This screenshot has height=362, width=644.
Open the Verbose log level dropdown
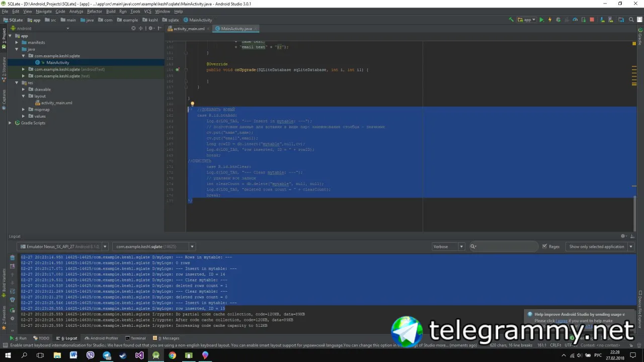click(448, 246)
